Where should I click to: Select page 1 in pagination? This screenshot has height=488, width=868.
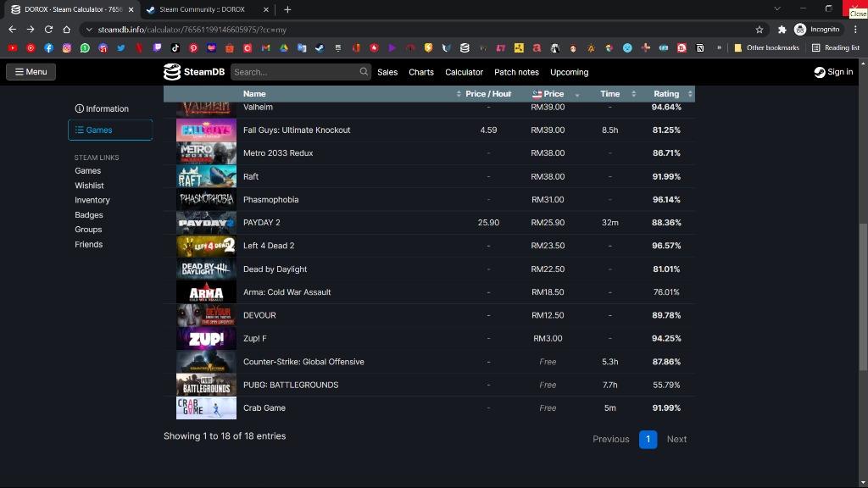[648, 440]
